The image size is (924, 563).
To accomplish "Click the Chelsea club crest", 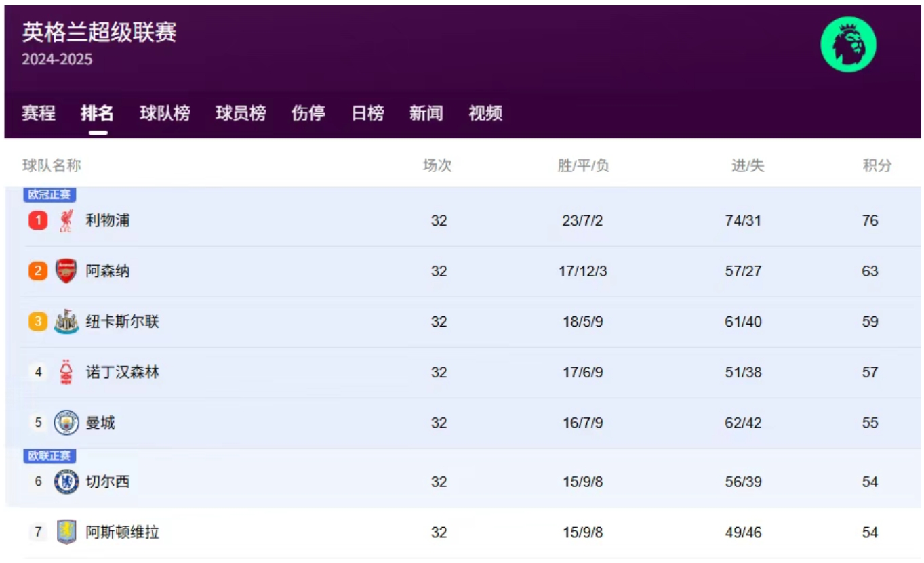I will tap(66, 482).
